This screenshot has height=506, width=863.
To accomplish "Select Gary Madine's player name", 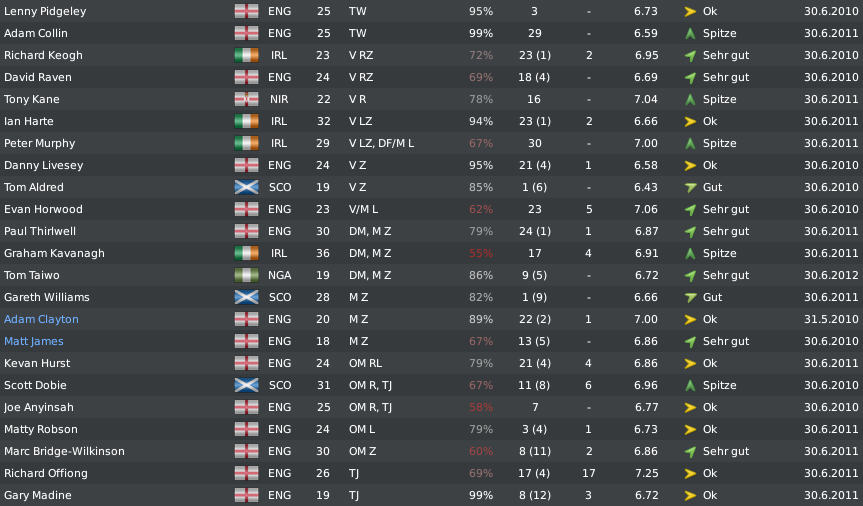I will [37, 496].
